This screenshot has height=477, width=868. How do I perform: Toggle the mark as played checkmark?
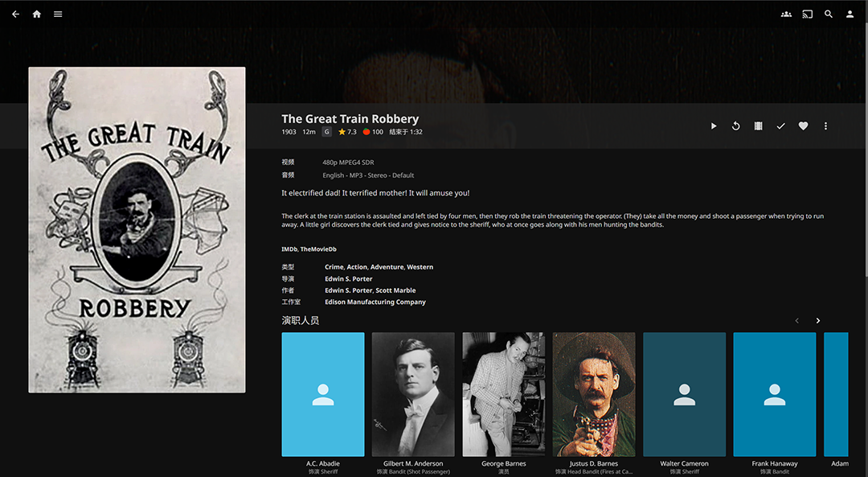click(x=780, y=126)
